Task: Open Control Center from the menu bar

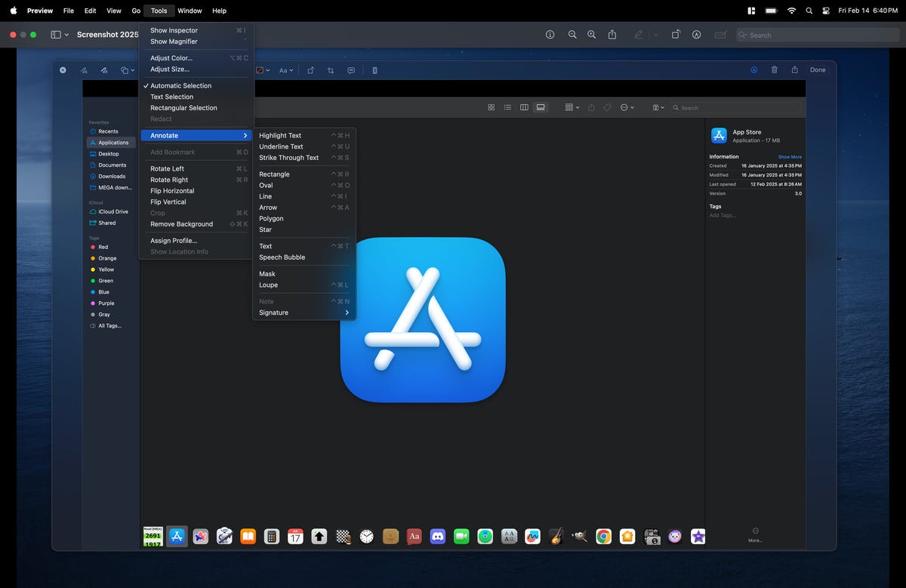Action: (x=825, y=11)
